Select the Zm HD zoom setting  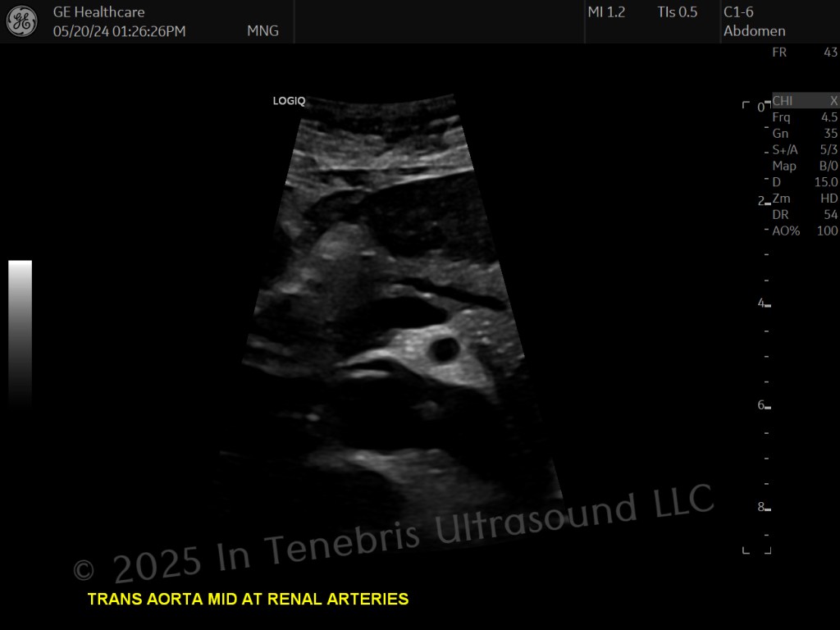click(805, 199)
